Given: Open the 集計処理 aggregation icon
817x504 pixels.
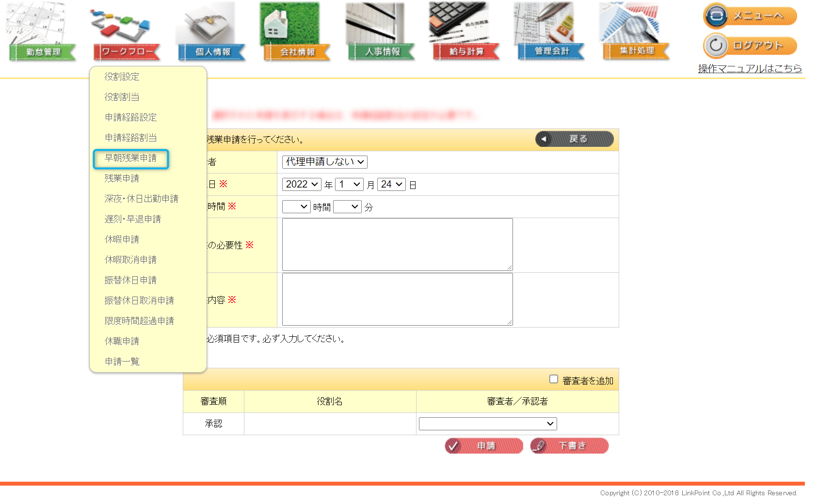Looking at the screenshot, I should click(x=636, y=32).
